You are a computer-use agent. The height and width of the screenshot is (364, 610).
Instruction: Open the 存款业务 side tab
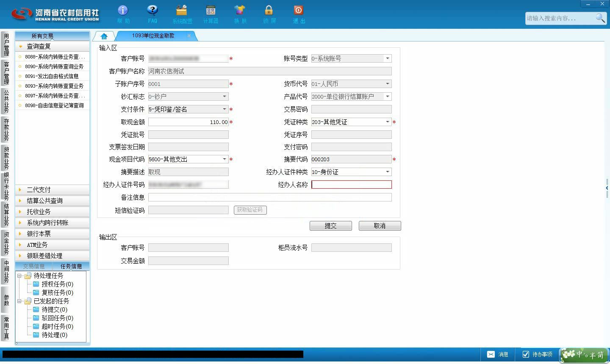[6, 130]
